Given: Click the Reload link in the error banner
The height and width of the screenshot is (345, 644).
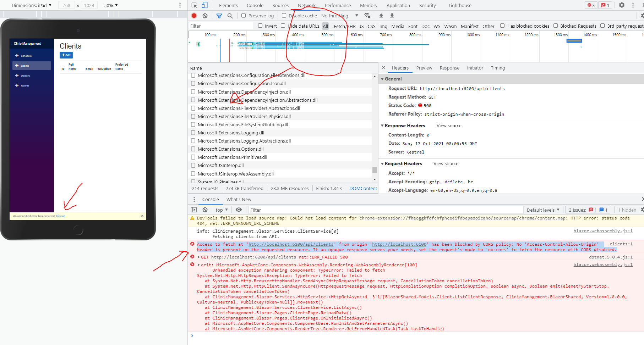Looking at the screenshot, I should (61, 216).
